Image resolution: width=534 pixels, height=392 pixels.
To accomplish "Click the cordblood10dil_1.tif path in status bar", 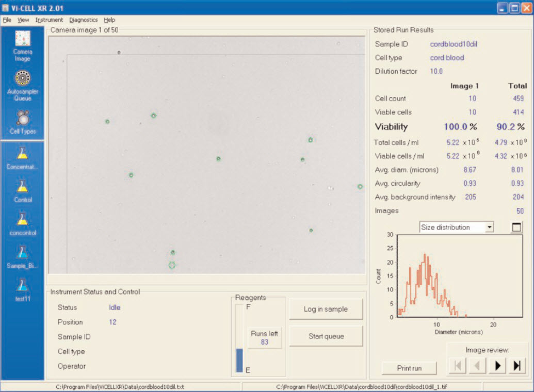I will (x=362, y=387).
